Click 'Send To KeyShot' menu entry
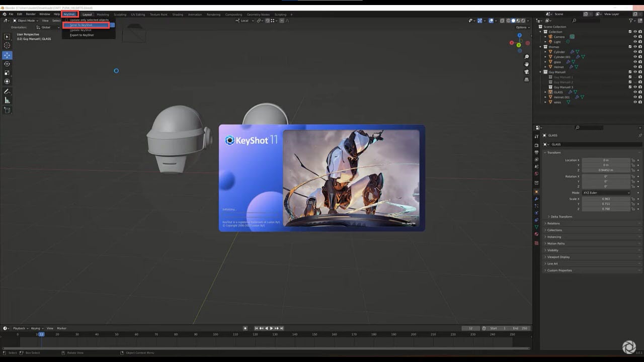The image size is (644, 362). click(81, 25)
